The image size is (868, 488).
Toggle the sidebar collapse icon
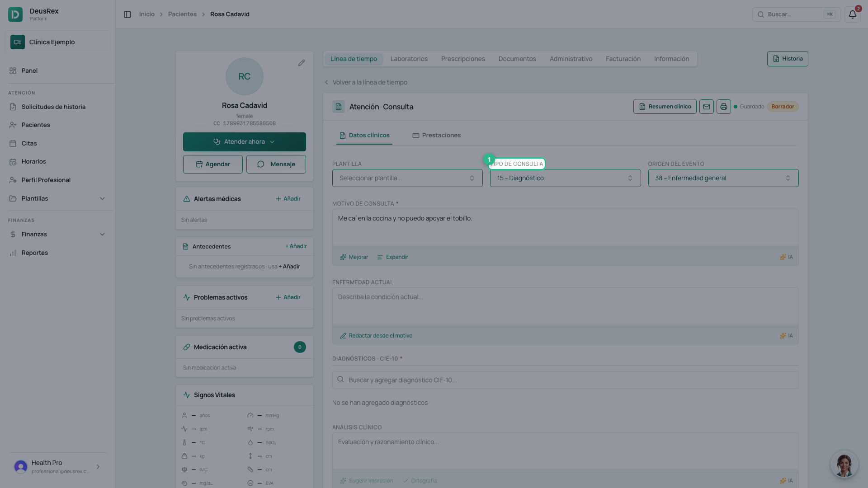tap(127, 14)
